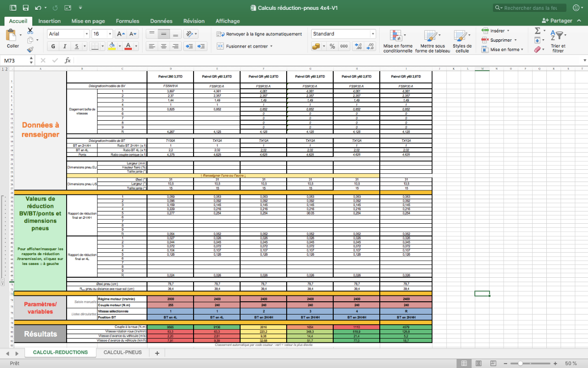The width and height of the screenshot is (588, 368).
Task: Click the Decrease decimal places icon
Action: [370, 46]
